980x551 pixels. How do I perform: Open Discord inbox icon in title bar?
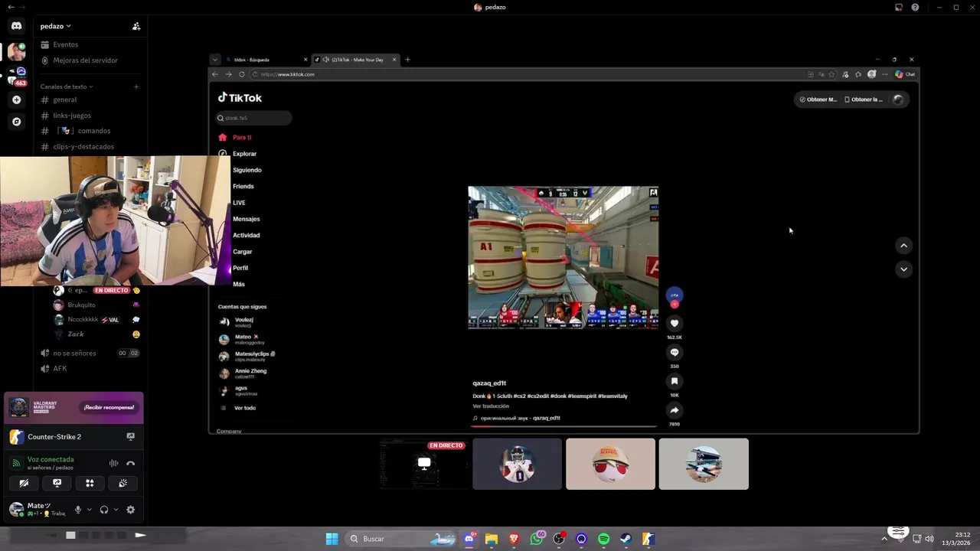pos(899,7)
